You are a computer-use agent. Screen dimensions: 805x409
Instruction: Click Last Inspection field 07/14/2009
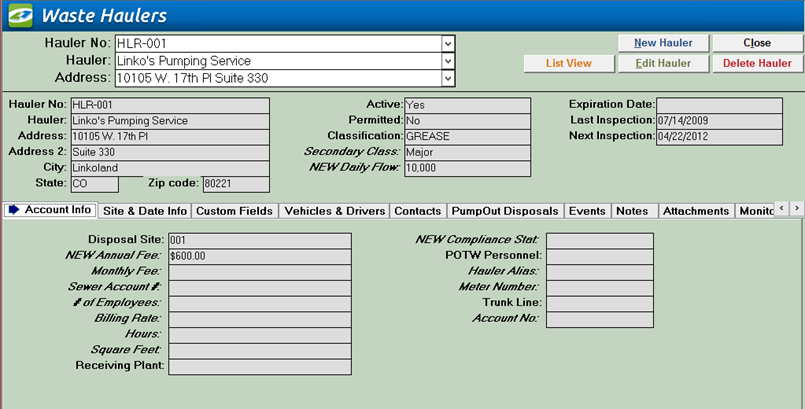[x=719, y=121]
